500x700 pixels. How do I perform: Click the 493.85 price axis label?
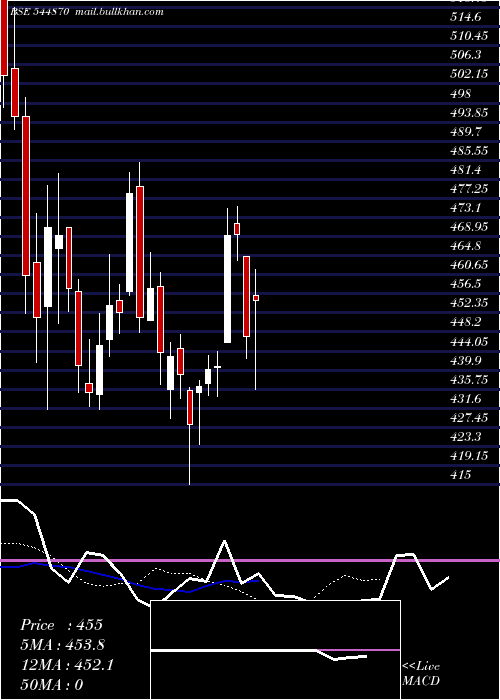point(469,112)
